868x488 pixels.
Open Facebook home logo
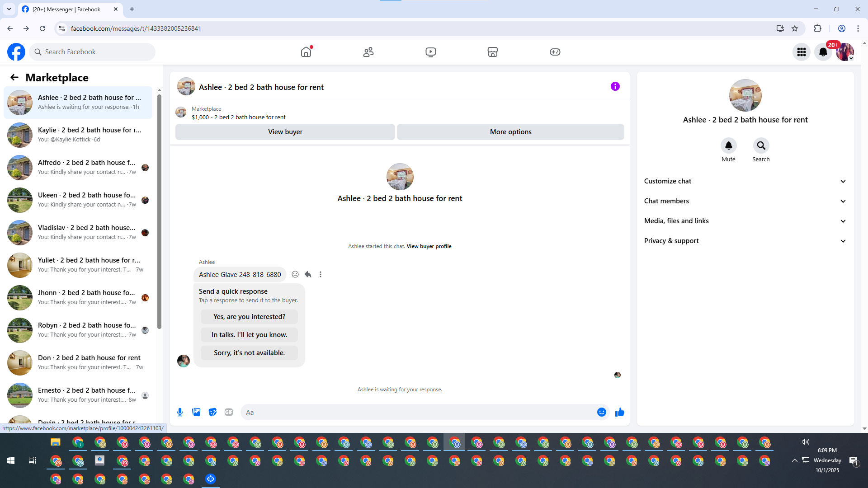click(x=16, y=52)
